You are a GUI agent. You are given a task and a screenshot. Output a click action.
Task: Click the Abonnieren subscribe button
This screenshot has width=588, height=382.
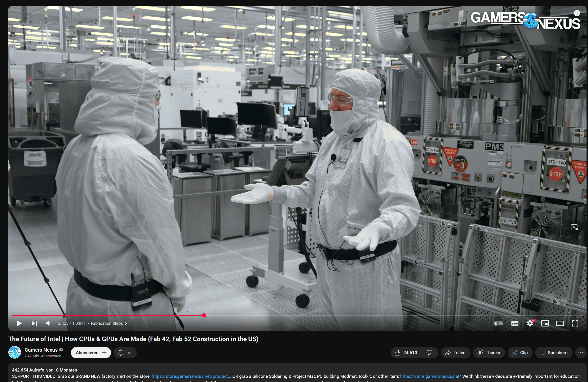91,353
